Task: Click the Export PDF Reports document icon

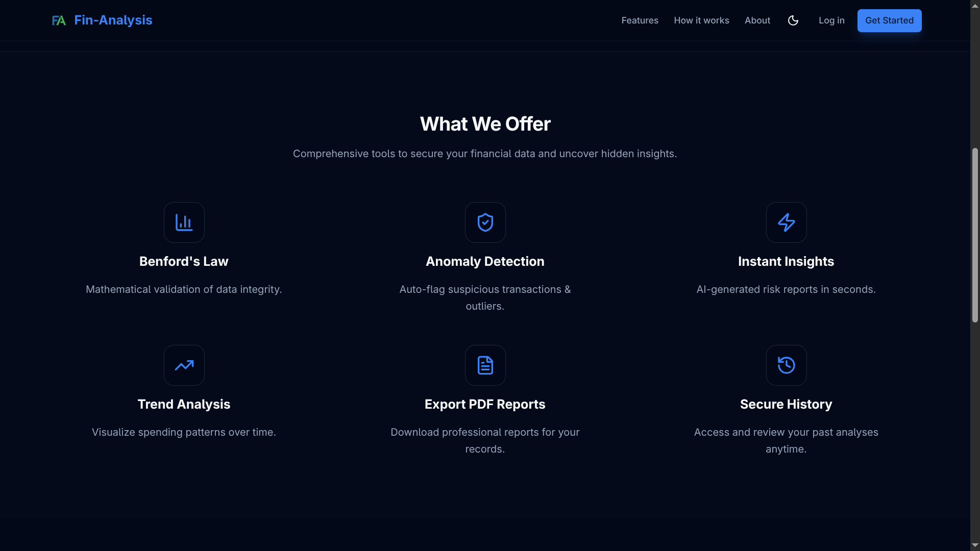Action: (485, 365)
